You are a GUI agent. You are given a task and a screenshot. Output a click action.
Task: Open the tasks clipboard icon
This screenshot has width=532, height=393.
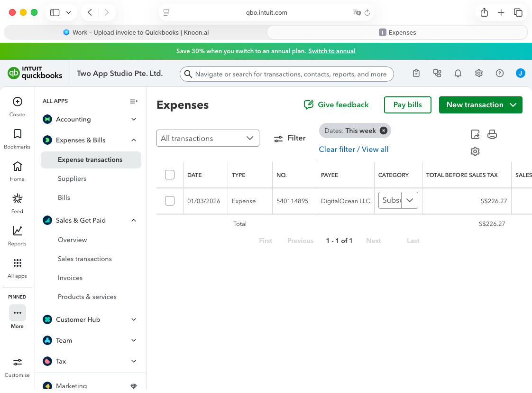[x=416, y=73]
